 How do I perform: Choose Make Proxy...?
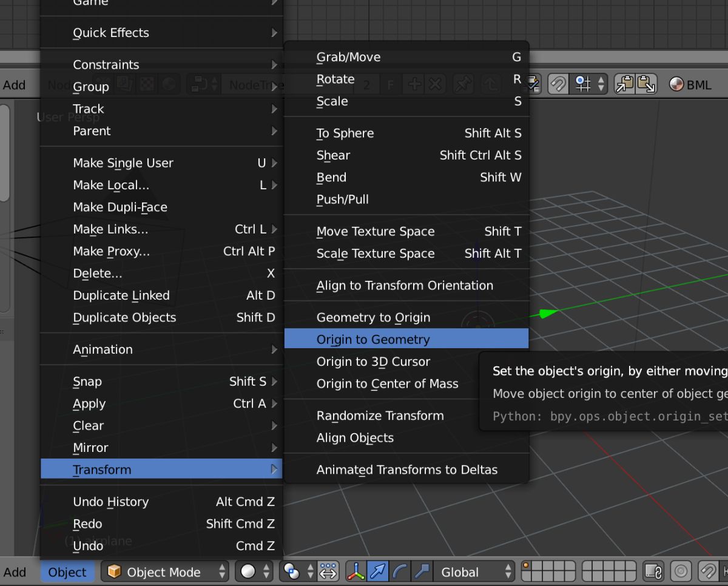161,251
